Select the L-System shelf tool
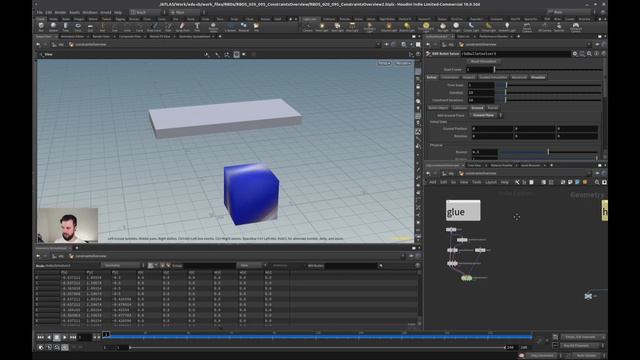This screenshot has height=360, width=640. (x=230, y=27)
